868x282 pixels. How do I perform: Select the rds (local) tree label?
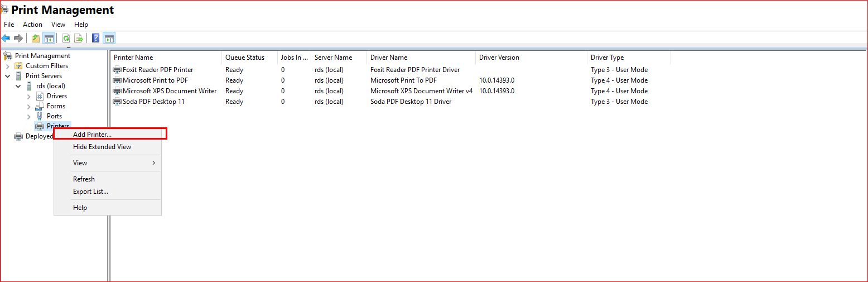point(51,86)
